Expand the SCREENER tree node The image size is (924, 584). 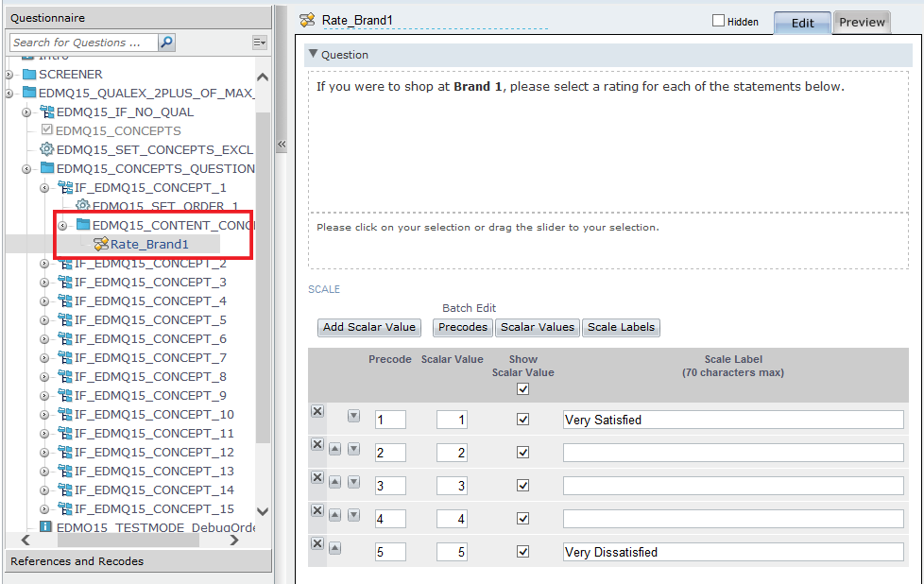point(9,75)
